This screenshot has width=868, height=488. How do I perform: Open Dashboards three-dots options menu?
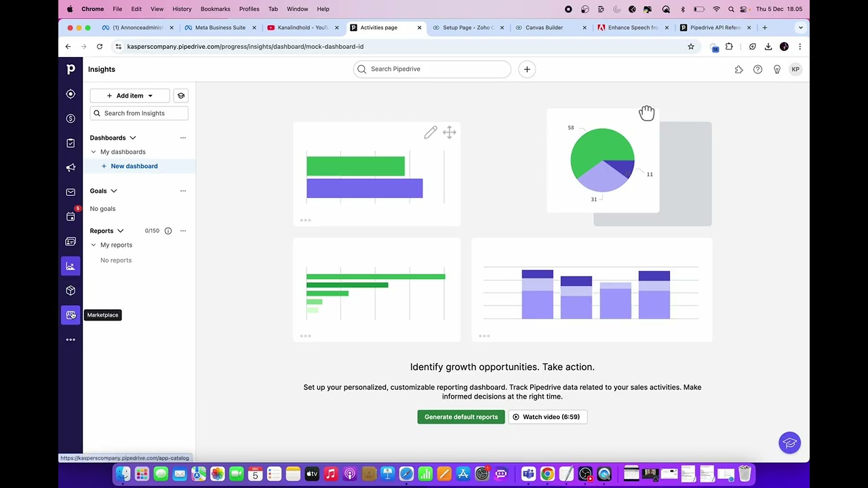pos(182,138)
